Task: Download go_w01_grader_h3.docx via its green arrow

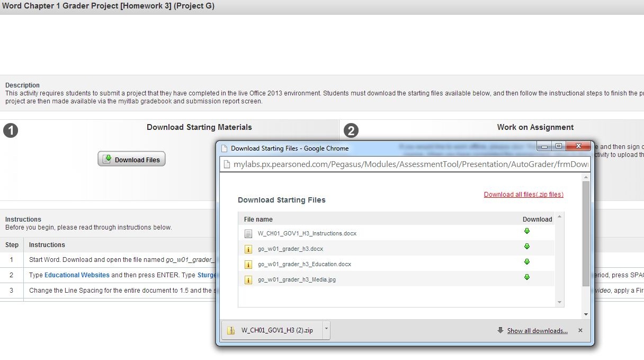Action: point(526,247)
